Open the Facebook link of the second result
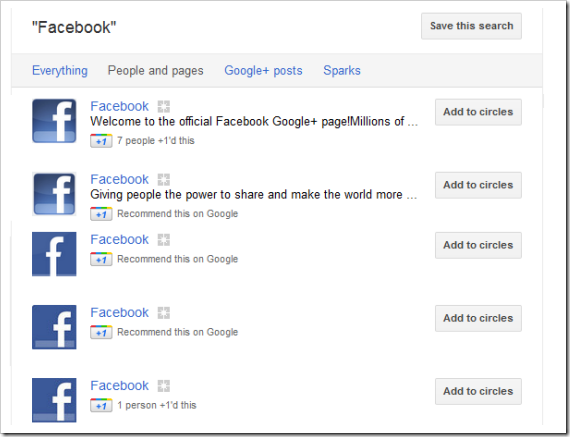 coord(119,179)
